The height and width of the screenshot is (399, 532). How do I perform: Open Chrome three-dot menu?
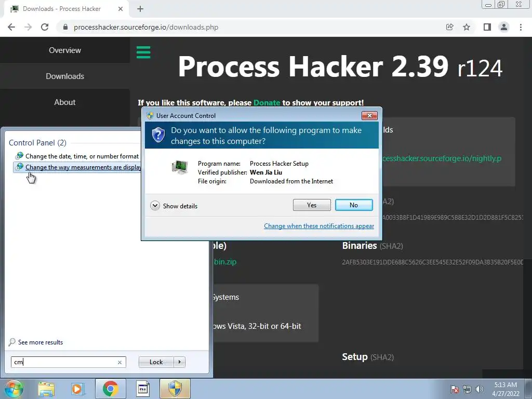(521, 27)
